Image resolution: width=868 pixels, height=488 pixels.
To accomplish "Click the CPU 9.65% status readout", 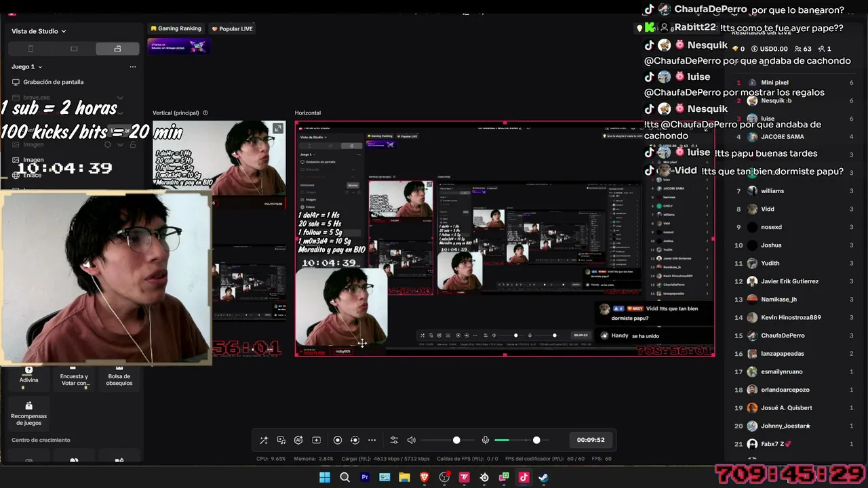I will (271, 459).
